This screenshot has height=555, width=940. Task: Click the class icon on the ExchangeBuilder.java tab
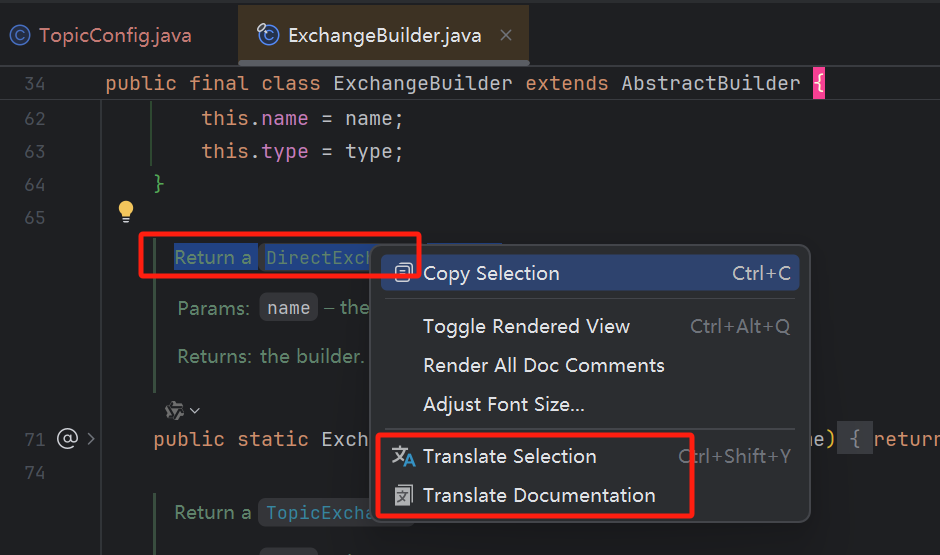tap(268, 36)
